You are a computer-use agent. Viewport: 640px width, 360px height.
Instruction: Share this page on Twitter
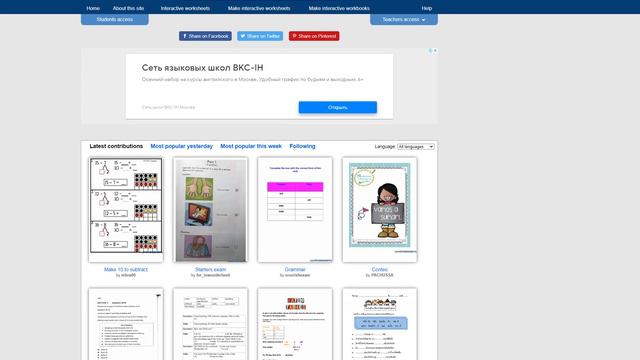(x=260, y=36)
